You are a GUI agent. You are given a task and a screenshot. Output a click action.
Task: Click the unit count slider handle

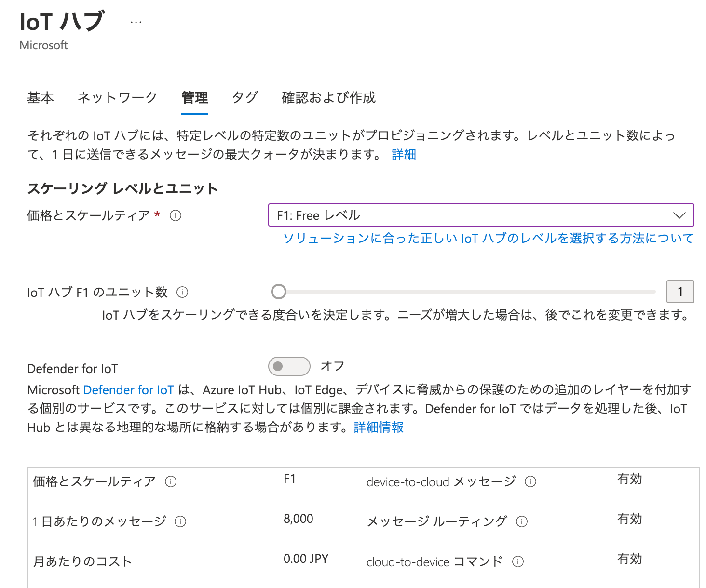point(279,292)
